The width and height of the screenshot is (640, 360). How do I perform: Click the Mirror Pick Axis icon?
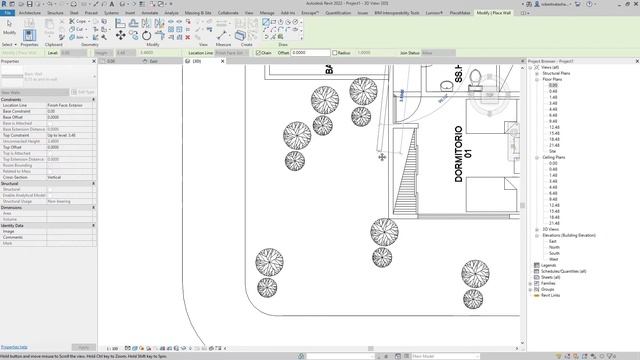[146, 23]
